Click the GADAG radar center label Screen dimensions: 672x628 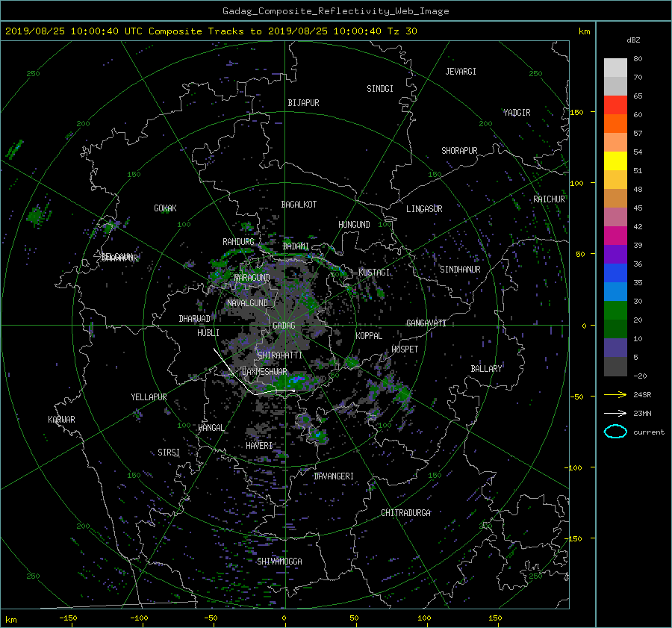284,326
